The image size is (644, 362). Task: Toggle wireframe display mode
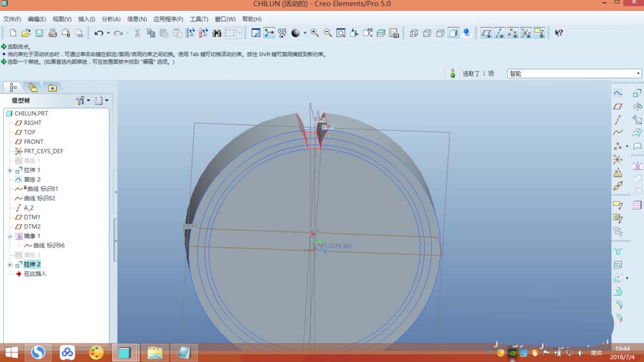tap(413, 33)
